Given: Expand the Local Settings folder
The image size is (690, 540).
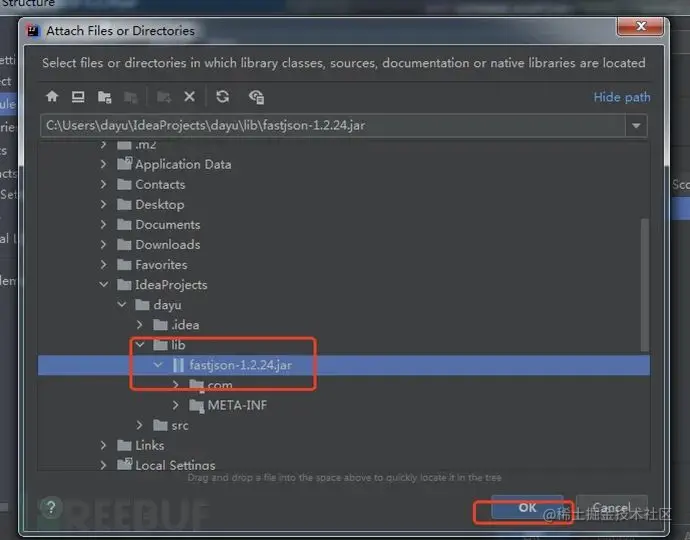Looking at the screenshot, I should pyautogui.click(x=103, y=465).
